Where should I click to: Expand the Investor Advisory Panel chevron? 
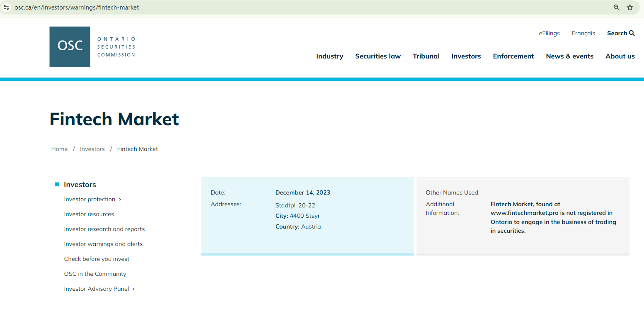134,289
